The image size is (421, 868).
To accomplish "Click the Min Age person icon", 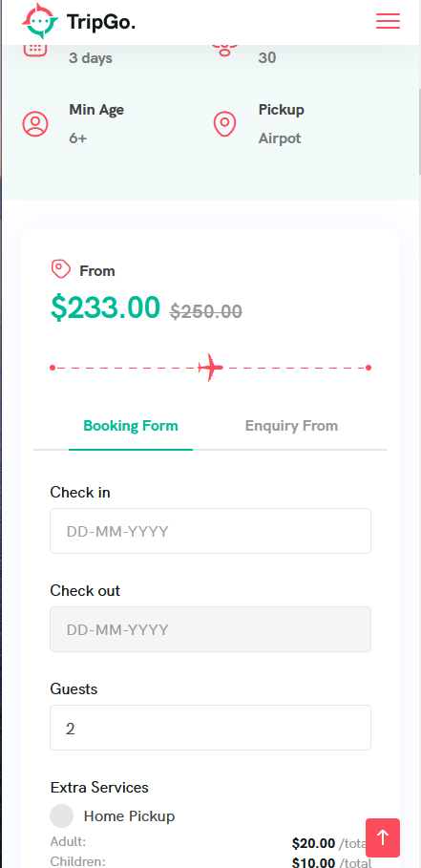I will click(35, 123).
